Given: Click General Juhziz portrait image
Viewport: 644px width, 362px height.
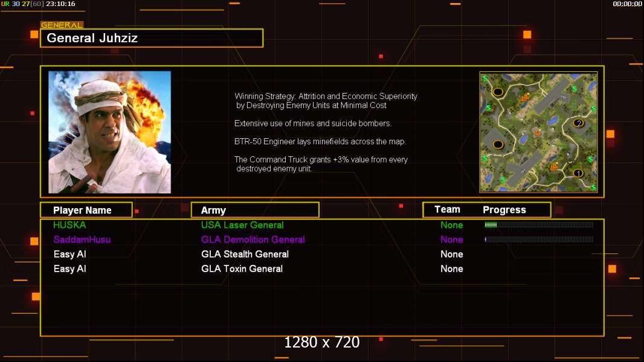Looking at the screenshot, I should pyautogui.click(x=110, y=132).
